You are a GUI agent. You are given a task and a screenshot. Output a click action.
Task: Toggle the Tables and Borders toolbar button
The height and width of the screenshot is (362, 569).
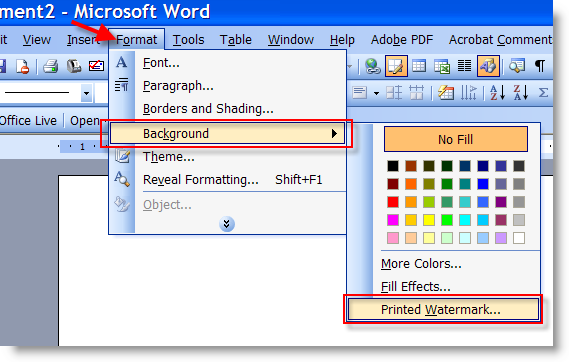click(396, 66)
